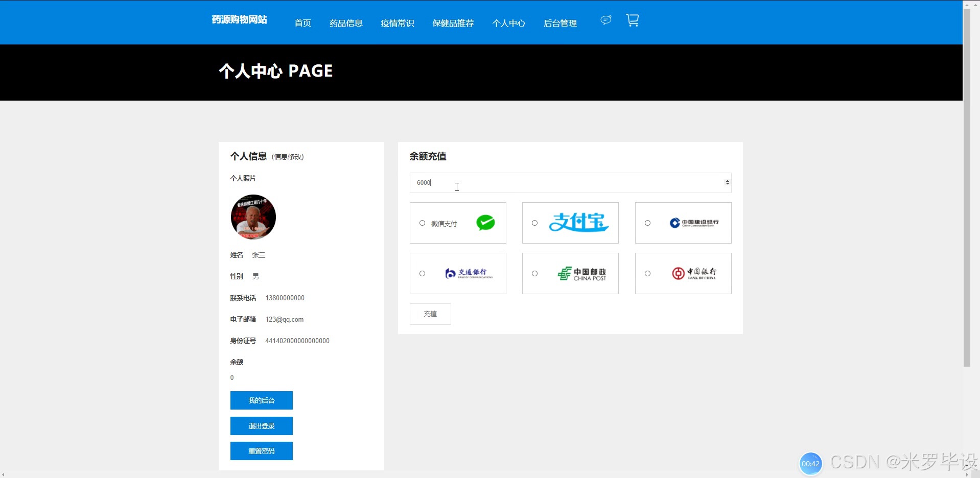
Task: Select the China Post radio button
Action: (534, 274)
